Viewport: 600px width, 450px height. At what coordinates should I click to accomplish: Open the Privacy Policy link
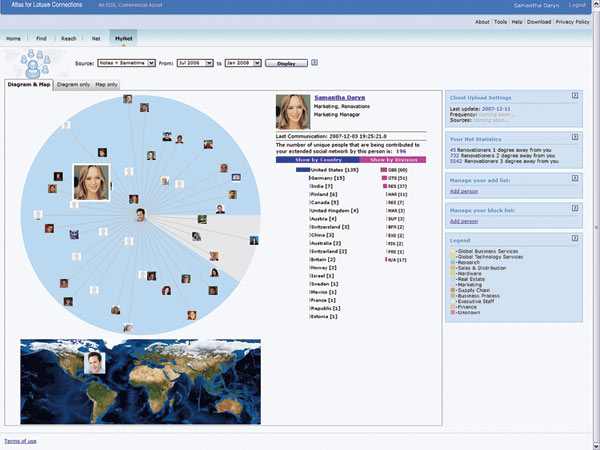(572, 22)
